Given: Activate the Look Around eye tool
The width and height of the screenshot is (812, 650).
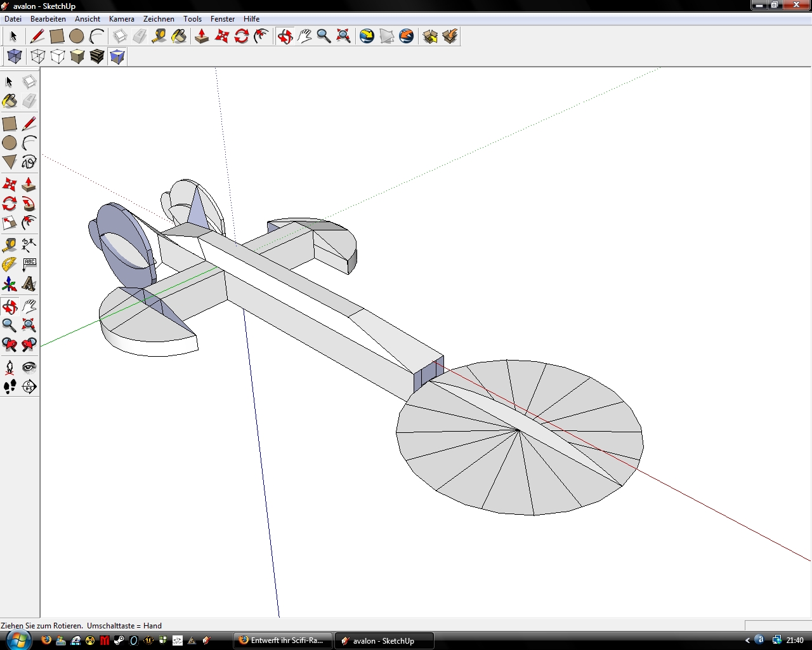Looking at the screenshot, I should click(x=29, y=368).
